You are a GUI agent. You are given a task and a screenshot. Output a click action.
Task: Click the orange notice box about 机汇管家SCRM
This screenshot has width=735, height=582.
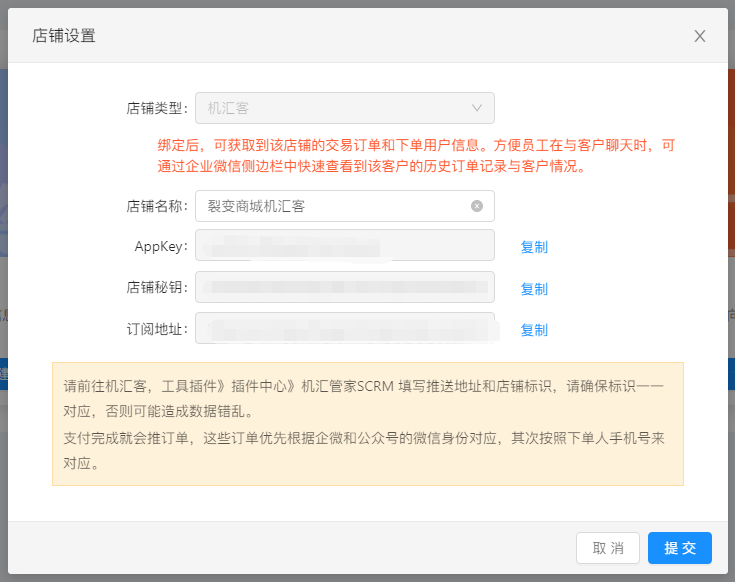(368, 424)
